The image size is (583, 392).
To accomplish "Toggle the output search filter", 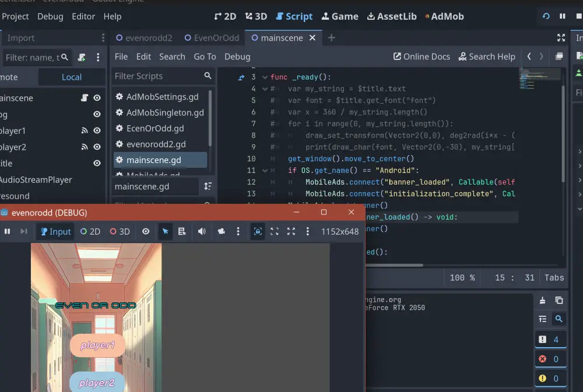I will (x=559, y=319).
